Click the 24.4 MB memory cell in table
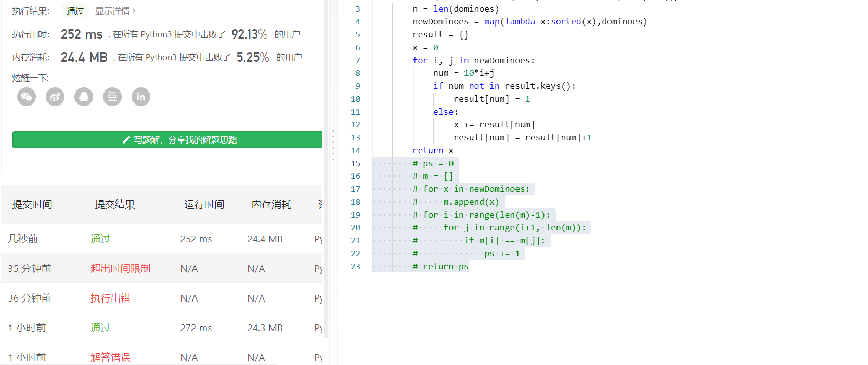Image resolution: width=868 pixels, height=365 pixels. (x=265, y=239)
